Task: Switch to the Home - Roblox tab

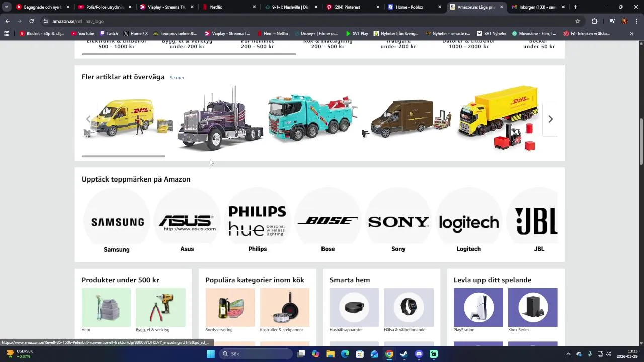Action: (x=415, y=7)
